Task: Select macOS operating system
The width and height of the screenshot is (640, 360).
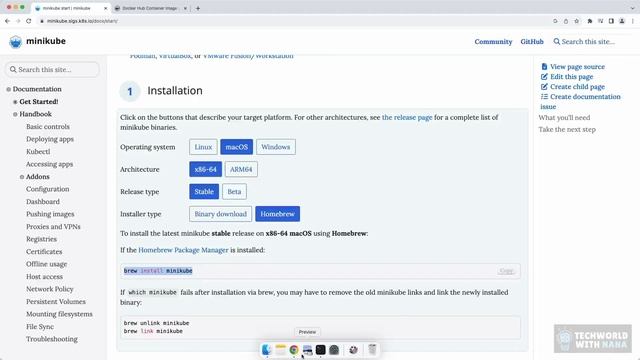Action: (x=236, y=147)
